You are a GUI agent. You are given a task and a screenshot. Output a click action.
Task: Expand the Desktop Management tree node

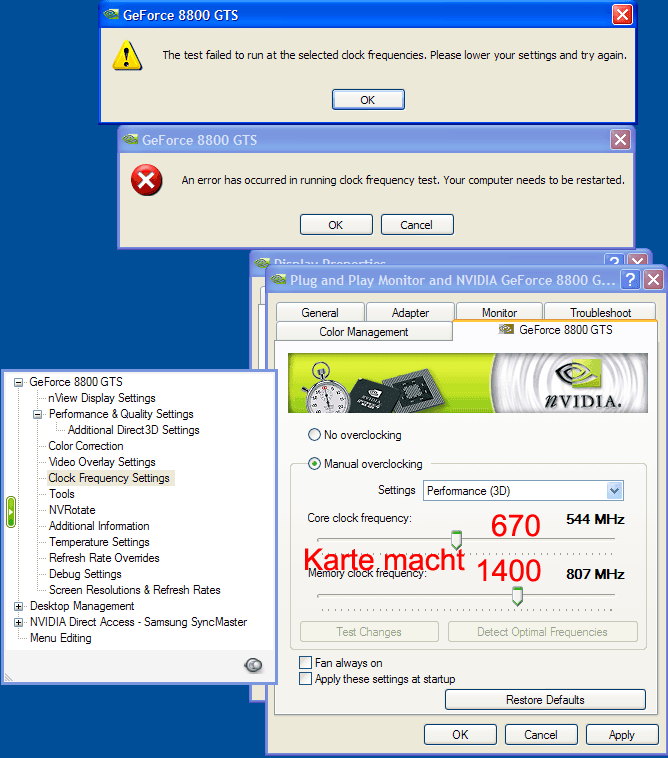(18, 606)
